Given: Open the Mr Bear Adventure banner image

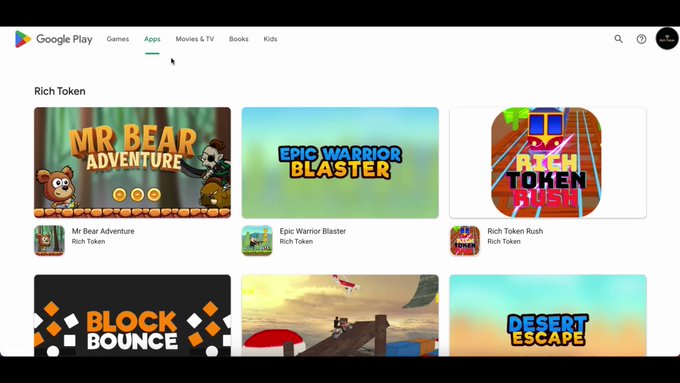Looking at the screenshot, I should point(132,163).
